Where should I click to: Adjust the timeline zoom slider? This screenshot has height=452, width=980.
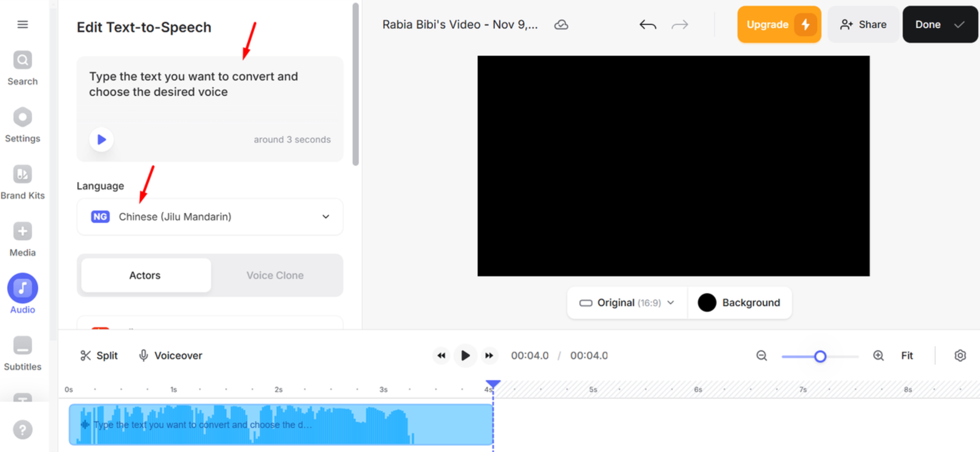[820, 356]
